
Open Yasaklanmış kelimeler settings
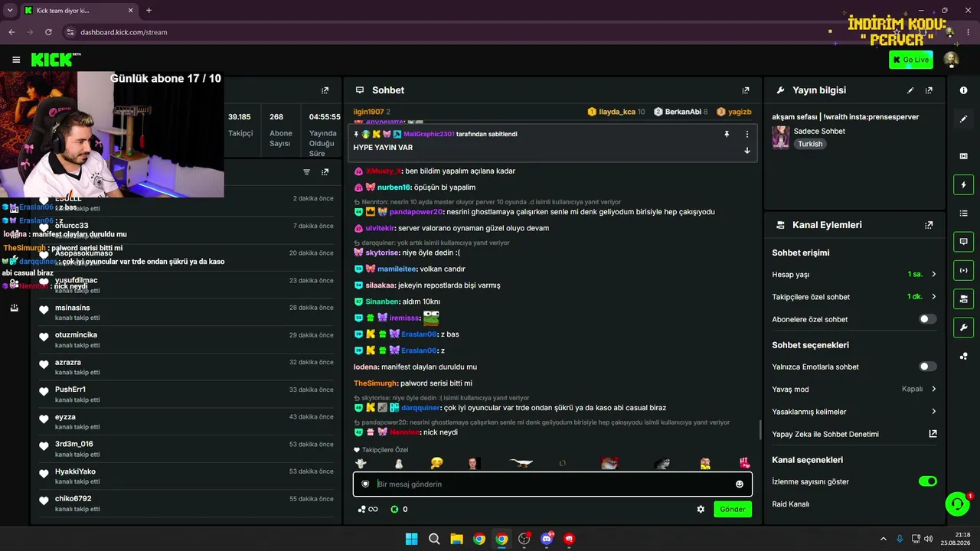(854, 412)
